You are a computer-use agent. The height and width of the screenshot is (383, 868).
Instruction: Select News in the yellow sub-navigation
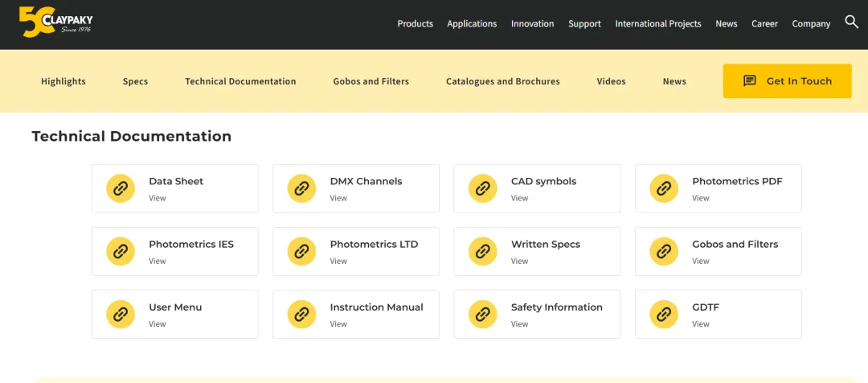pos(674,81)
